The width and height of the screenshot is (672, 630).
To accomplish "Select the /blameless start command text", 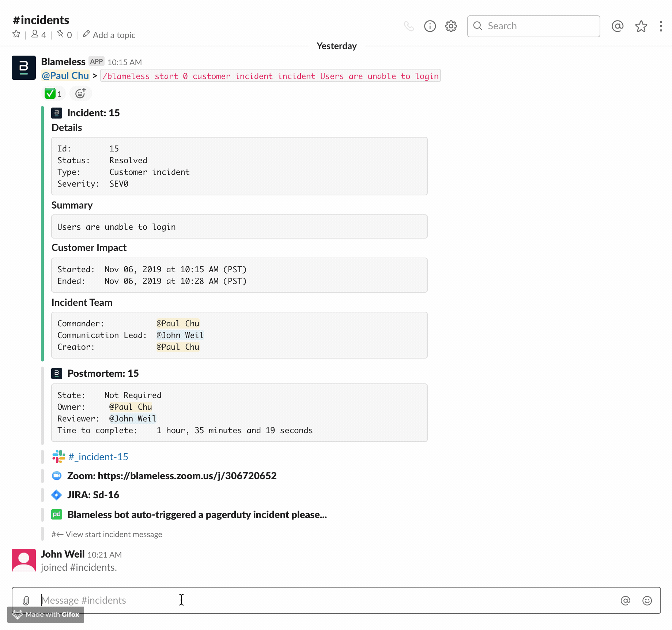I will click(x=271, y=76).
